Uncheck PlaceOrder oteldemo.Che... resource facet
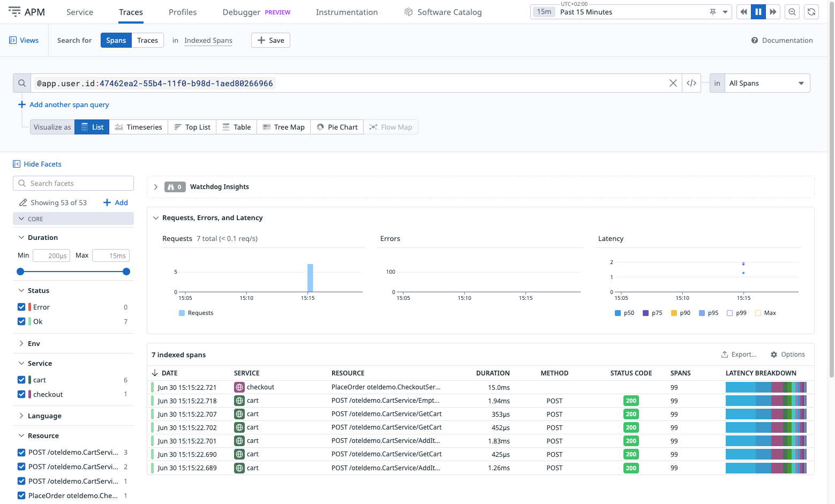Viewport: 835px width, 504px height. (x=21, y=495)
